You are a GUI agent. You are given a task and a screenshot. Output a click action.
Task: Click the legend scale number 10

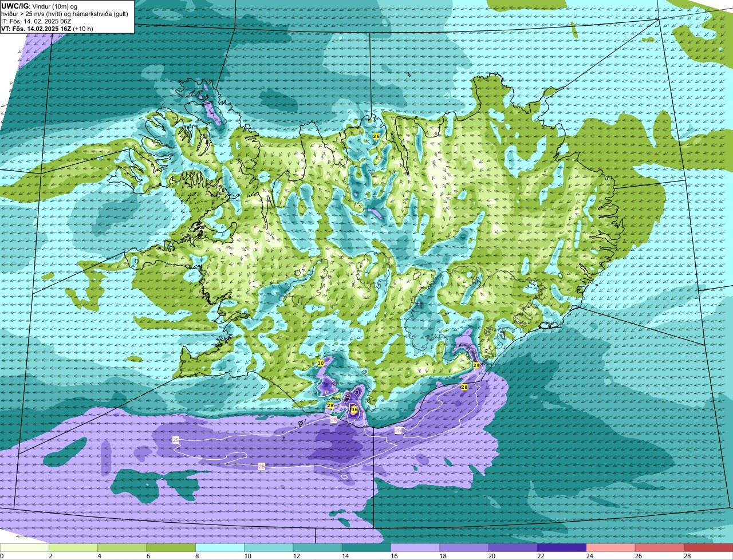pyautogui.click(x=247, y=556)
